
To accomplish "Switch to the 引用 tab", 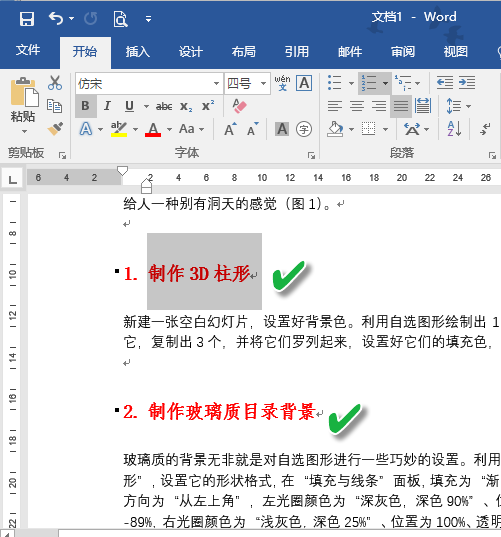I will point(297,52).
